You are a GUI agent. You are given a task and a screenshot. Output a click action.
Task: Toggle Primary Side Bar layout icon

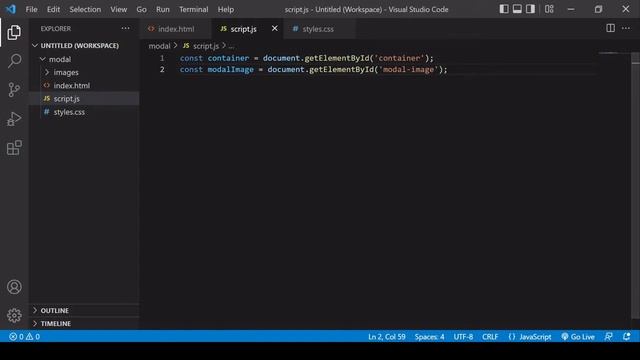pyautogui.click(x=504, y=9)
